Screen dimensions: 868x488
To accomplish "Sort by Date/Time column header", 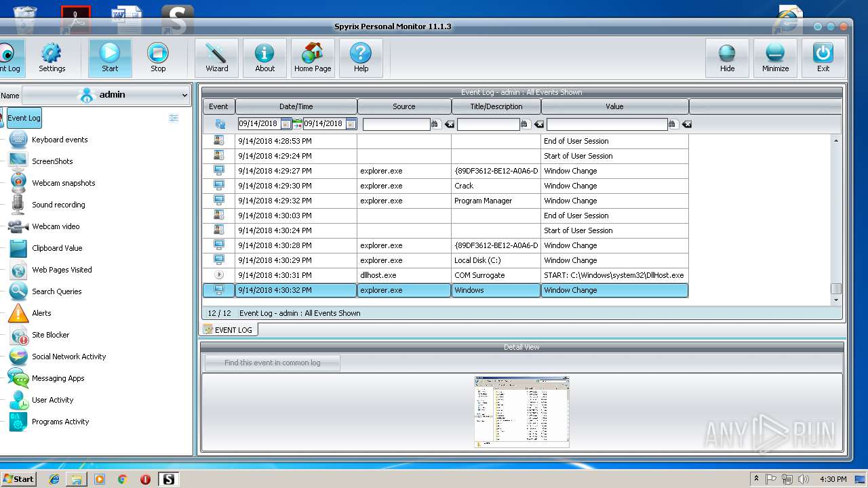I will click(x=296, y=106).
